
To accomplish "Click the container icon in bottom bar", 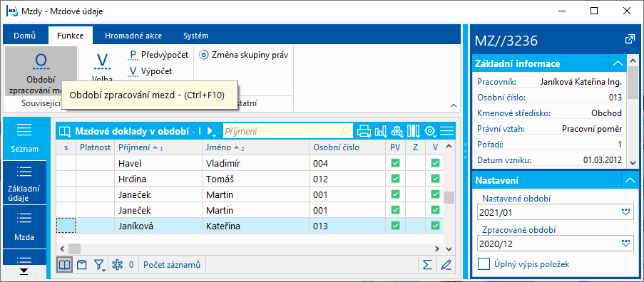I will point(82,265).
